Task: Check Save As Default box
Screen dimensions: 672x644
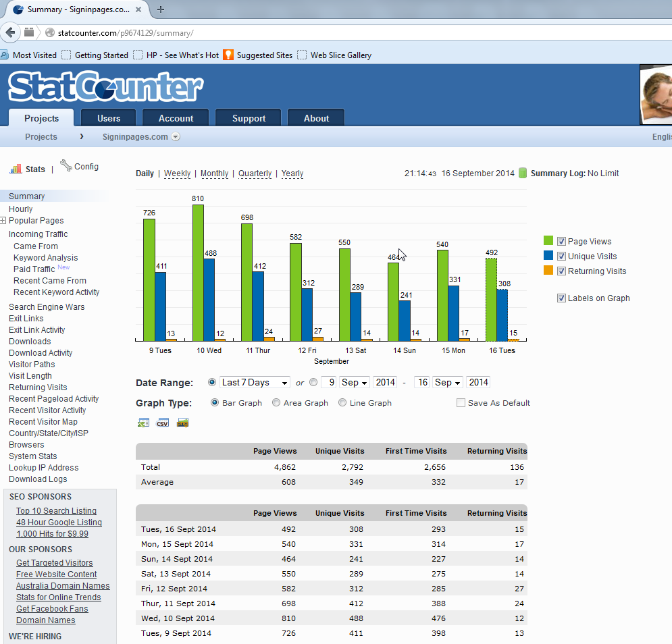Action: (461, 403)
